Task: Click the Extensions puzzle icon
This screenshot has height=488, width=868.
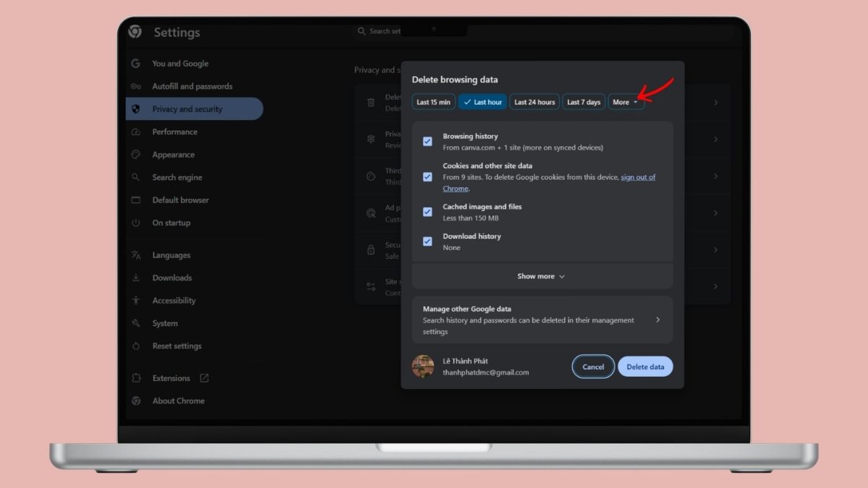Action: coord(135,378)
